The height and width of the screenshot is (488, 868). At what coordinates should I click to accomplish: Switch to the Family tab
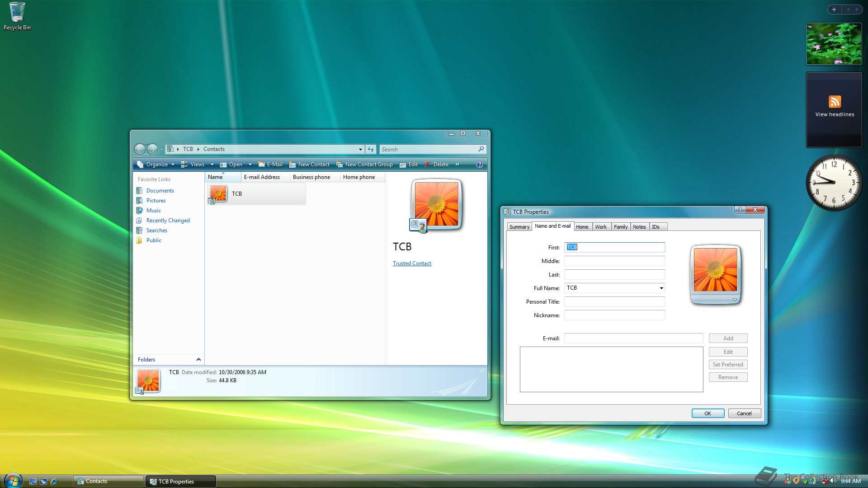click(620, 227)
